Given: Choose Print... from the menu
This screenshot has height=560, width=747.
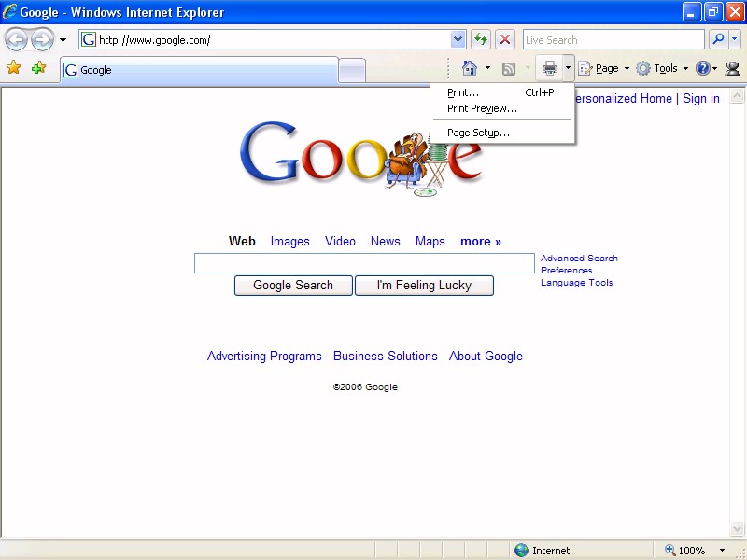Looking at the screenshot, I should point(502,92).
